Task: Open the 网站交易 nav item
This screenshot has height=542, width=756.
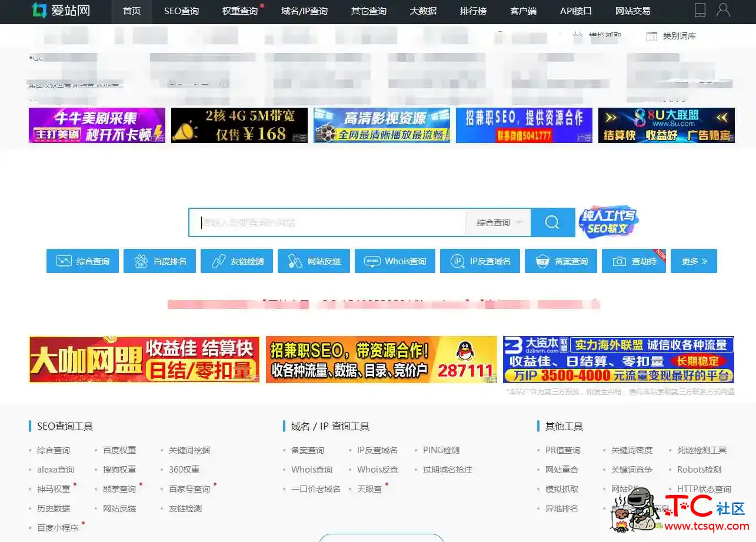Action: (x=632, y=11)
